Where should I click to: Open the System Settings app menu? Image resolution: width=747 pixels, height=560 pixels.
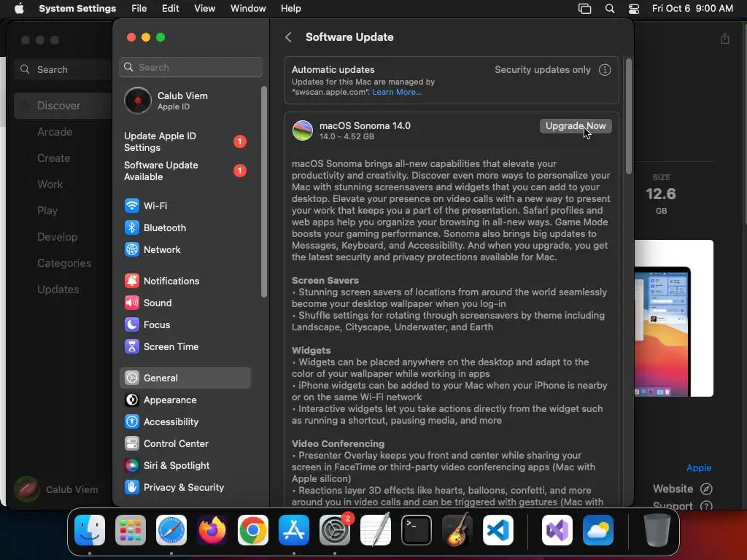(77, 9)
